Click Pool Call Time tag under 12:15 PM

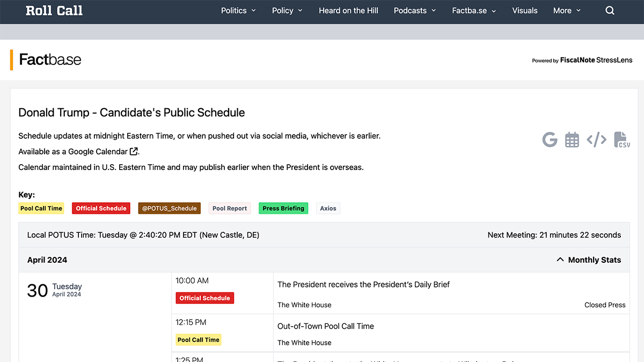pyautogui.click(x=199, y=339)
